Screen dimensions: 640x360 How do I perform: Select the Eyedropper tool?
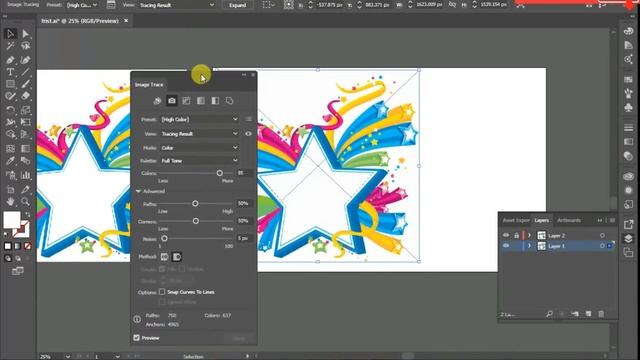pos(10,161)
